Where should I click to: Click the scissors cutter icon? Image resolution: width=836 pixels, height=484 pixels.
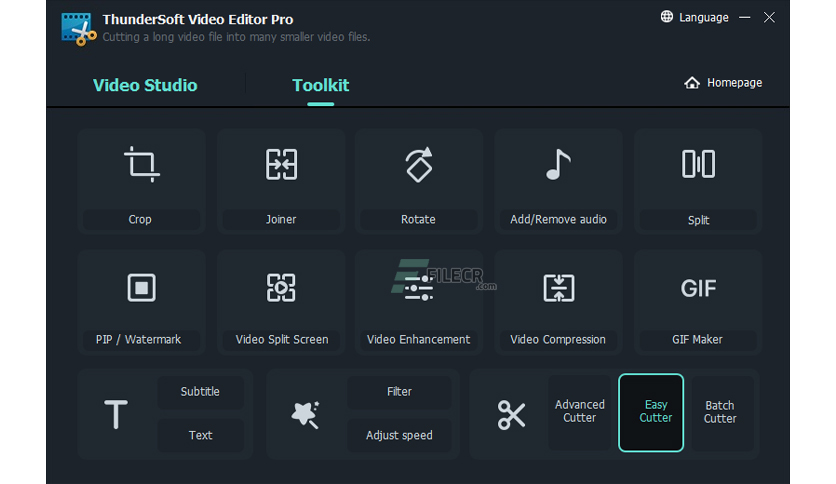click(x=511, y=415)
